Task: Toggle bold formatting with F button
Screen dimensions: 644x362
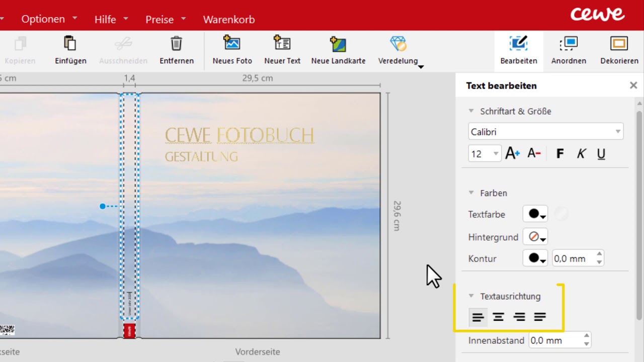Action: [560, 154]
